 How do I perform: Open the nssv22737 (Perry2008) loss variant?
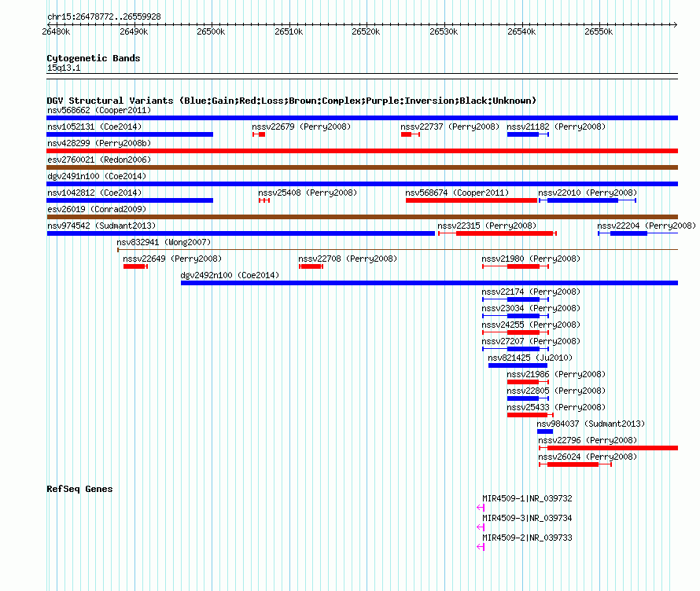pyautogui.click(x=411, y=134)
